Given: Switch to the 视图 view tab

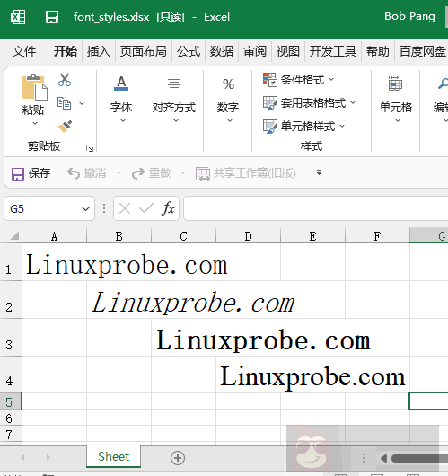Looking at the screenshot, I should click(287, 51).
